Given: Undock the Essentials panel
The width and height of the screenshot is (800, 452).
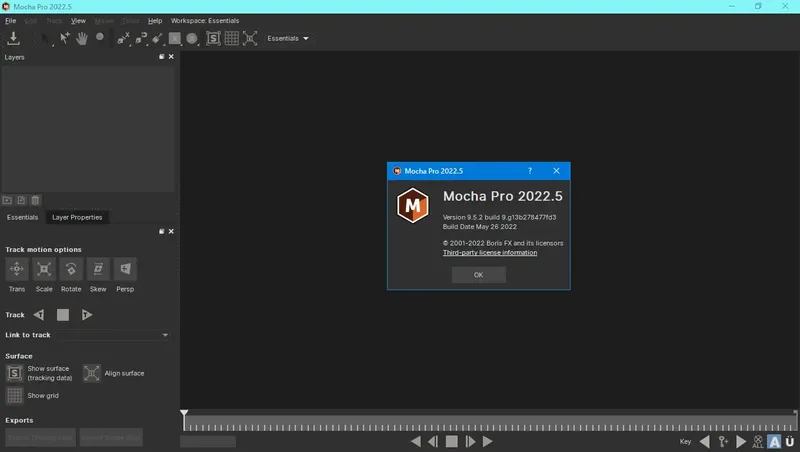Looking at the screenshot, I should point(162,231).
